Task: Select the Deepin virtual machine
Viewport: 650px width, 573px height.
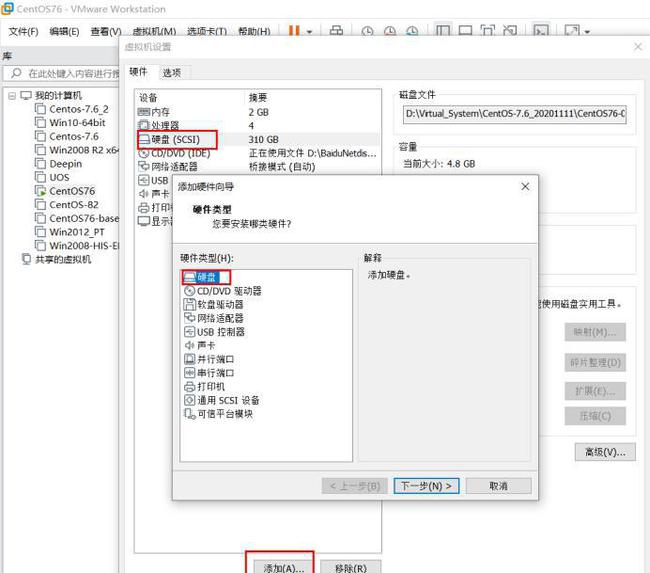Action: coord(65,164)
